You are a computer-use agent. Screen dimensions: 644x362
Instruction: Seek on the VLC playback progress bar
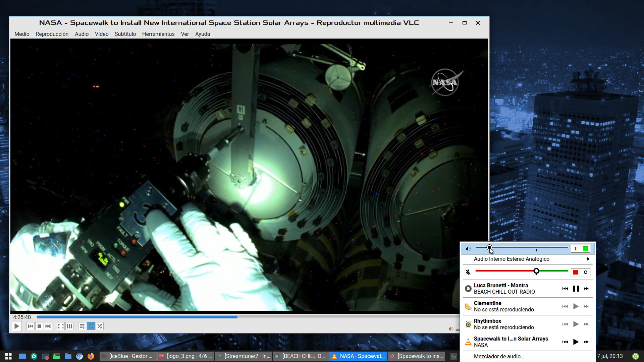click(x=248, y=317)
